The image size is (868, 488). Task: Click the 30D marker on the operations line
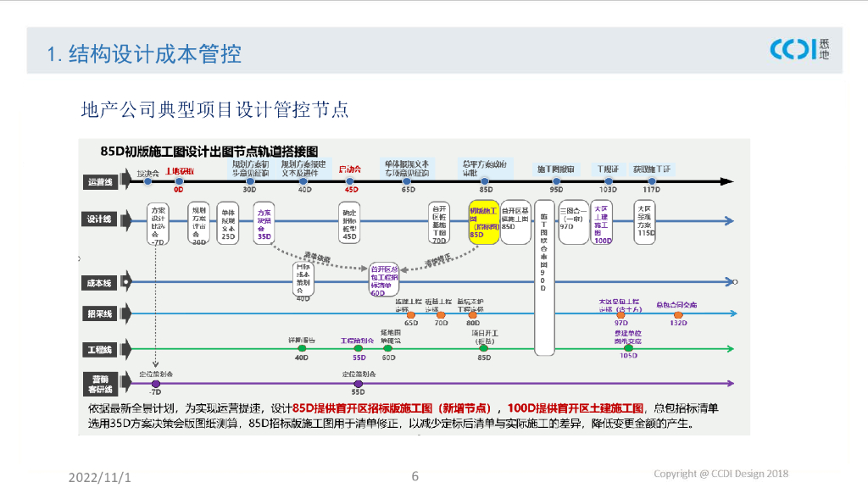(x=250, y=181)
